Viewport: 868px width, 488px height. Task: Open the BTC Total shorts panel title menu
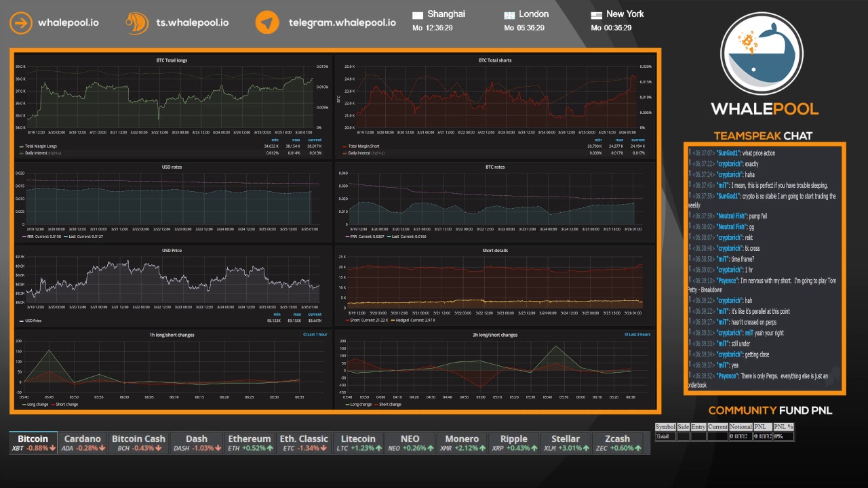495,60
